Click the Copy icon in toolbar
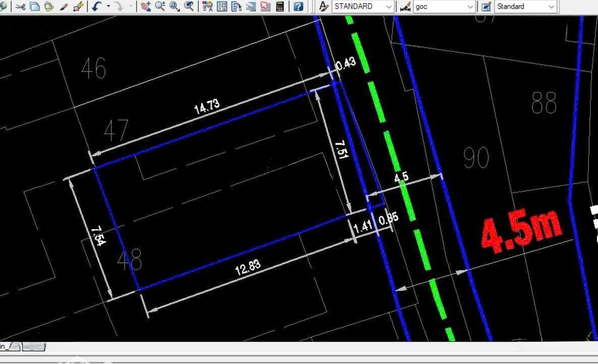This screenshot has width=598, height=364. (x=34, y=7)
